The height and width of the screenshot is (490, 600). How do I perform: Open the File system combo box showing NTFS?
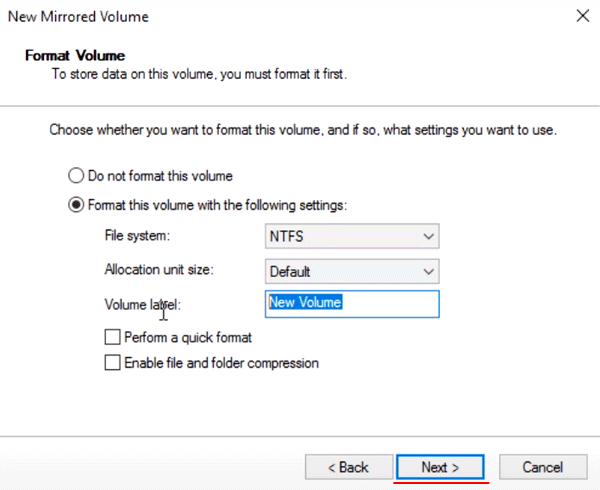point(352,236)
